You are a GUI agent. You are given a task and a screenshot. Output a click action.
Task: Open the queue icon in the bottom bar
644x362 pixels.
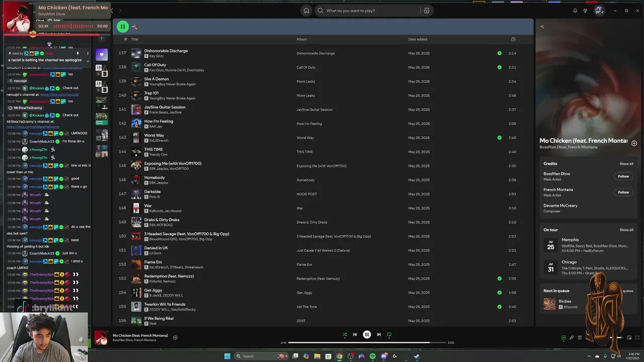(x=580, y=338)
